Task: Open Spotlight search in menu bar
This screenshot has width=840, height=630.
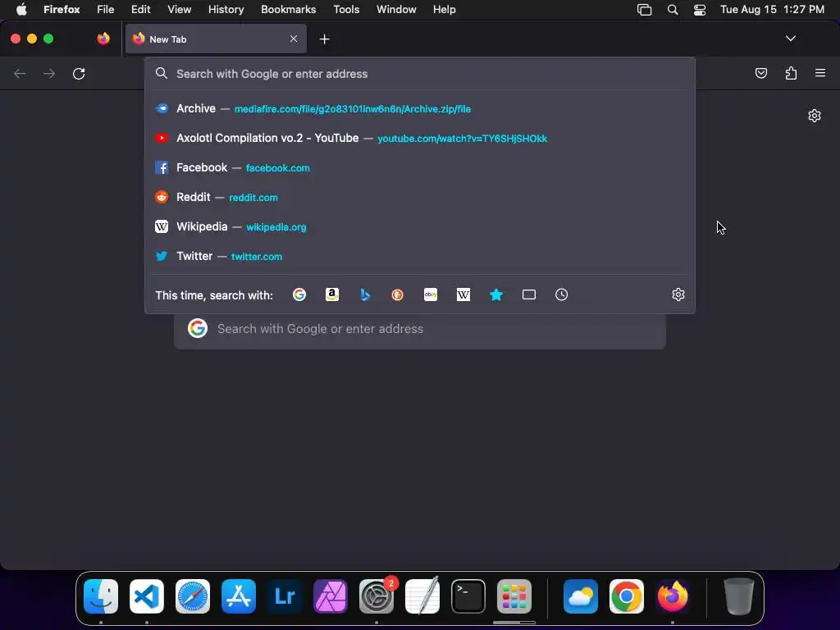Action: tap(673, 10)
